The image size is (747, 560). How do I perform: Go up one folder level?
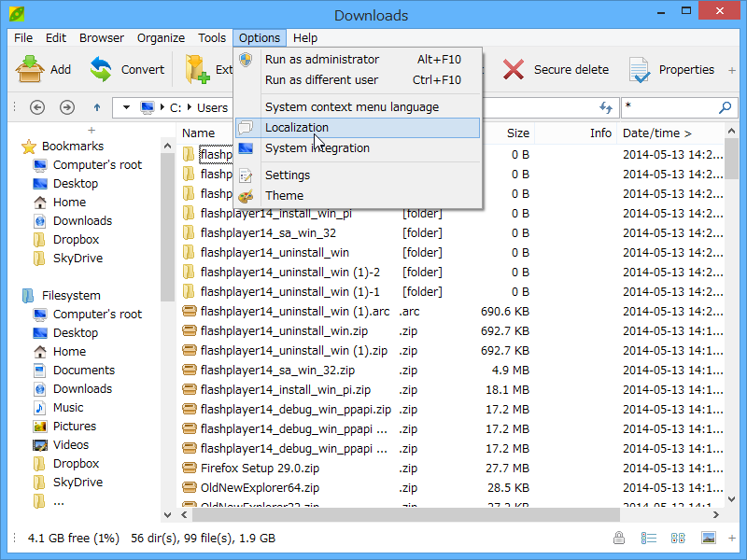[97, 107]
